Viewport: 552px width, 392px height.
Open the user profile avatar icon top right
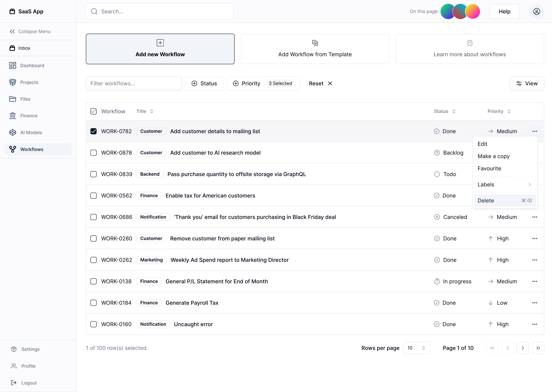(537, 11)
